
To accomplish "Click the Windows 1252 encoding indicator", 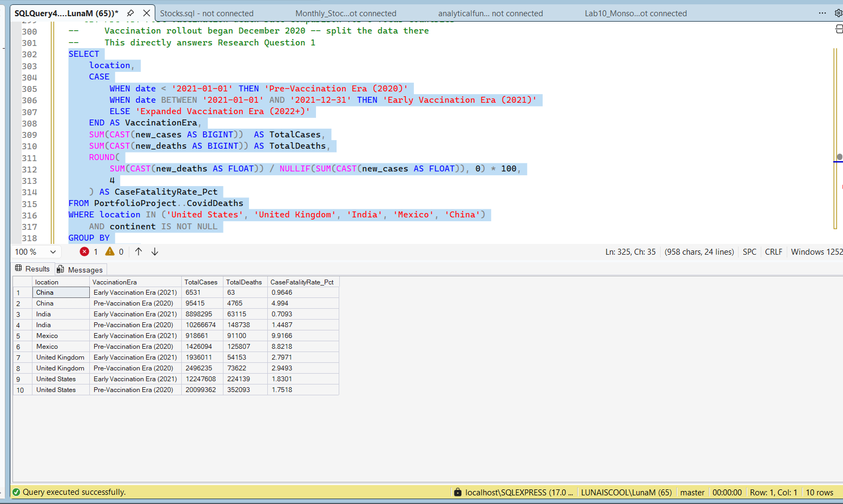I will pyautogui.click(x=816, y=252).
